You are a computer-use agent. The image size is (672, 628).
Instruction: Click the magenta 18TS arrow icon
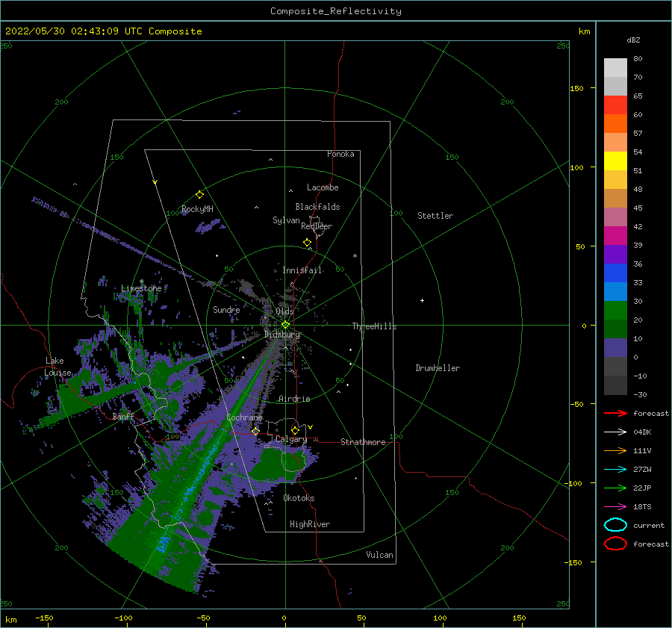coord(615,507)
